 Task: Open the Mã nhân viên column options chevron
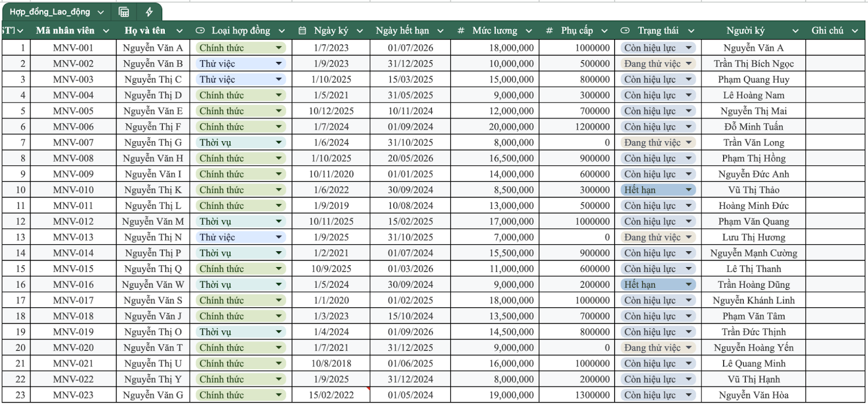point(106,31)
